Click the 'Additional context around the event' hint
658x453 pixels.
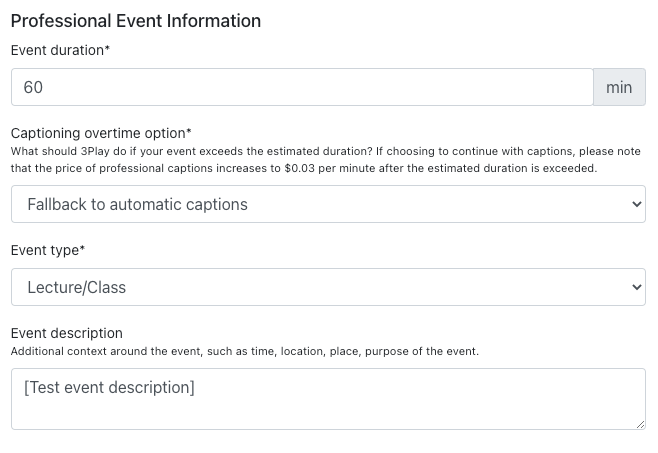pos(244,352)
